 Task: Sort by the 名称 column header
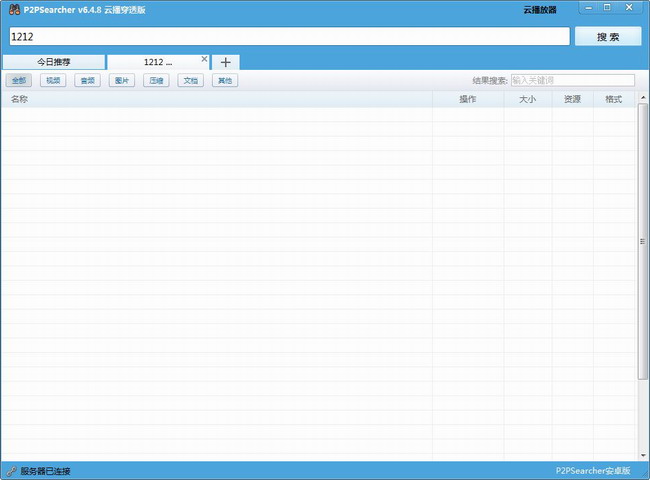[216, 99]
